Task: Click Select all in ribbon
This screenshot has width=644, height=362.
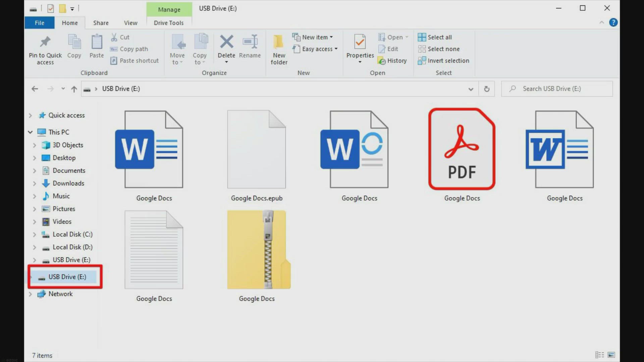Action: (x=435, y=37)
